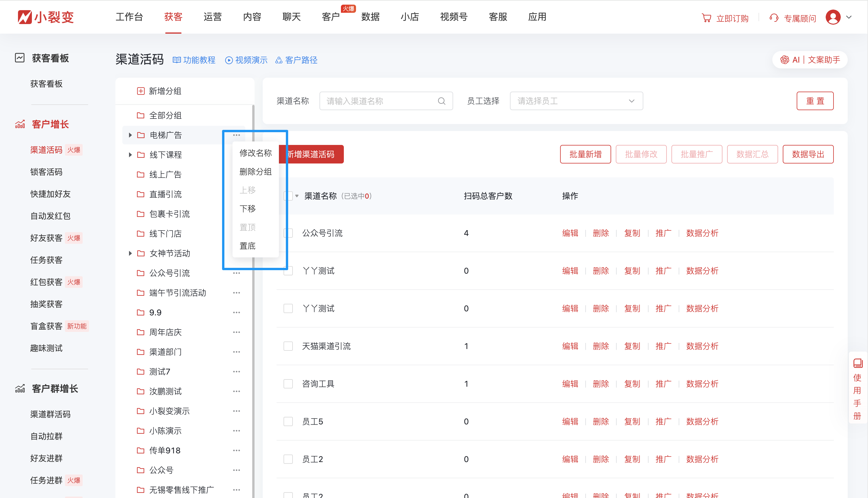The width and height of the screenshot is (868, 498).
Task: Click 数据分析 link for 公众号引流
Action: click(x=702, y=233)
